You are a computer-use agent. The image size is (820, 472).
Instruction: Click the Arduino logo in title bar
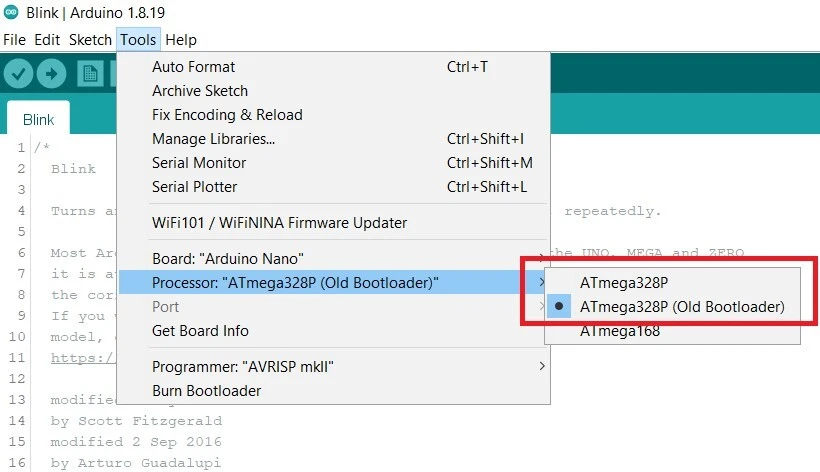click(x=10, y=11)
